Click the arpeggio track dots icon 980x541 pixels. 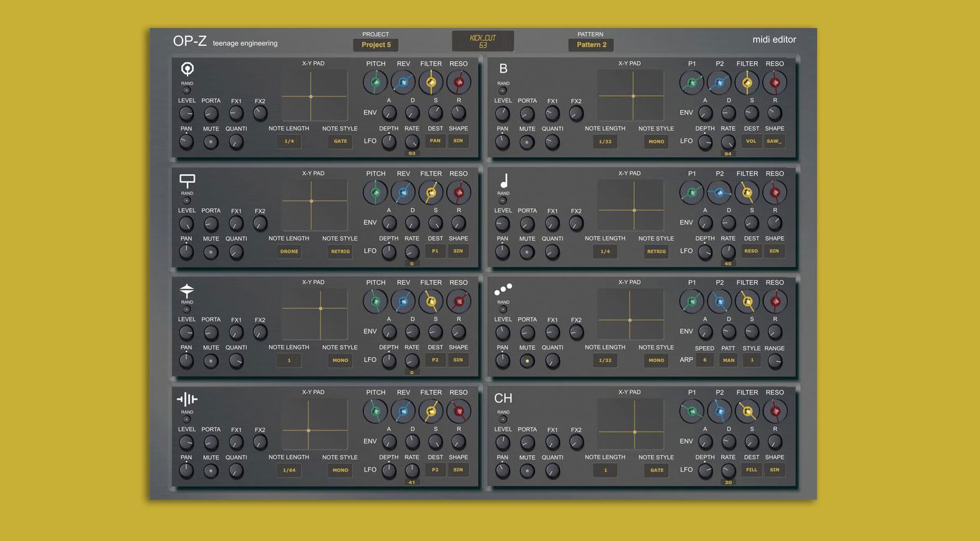coord(503,290)
